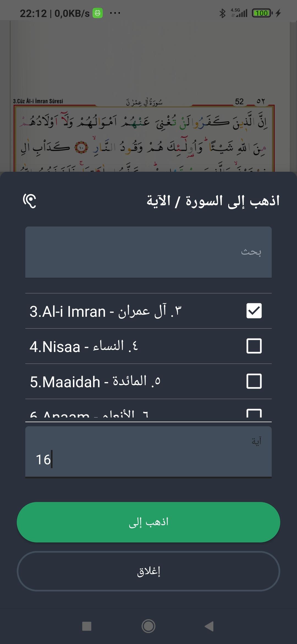Viewport: 297px width, 644px height.
Task: Tap the إغلاق close button
Action: (x=148, y=571)
